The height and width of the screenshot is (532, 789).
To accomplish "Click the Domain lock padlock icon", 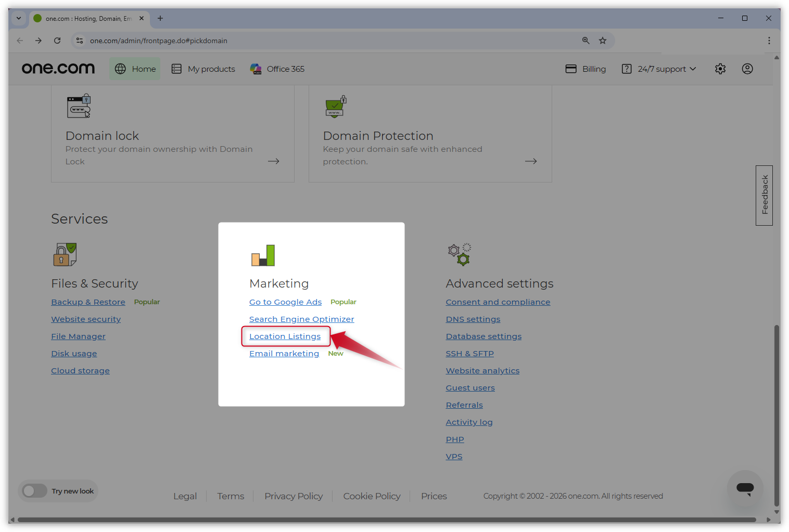I will pos(78,106).
